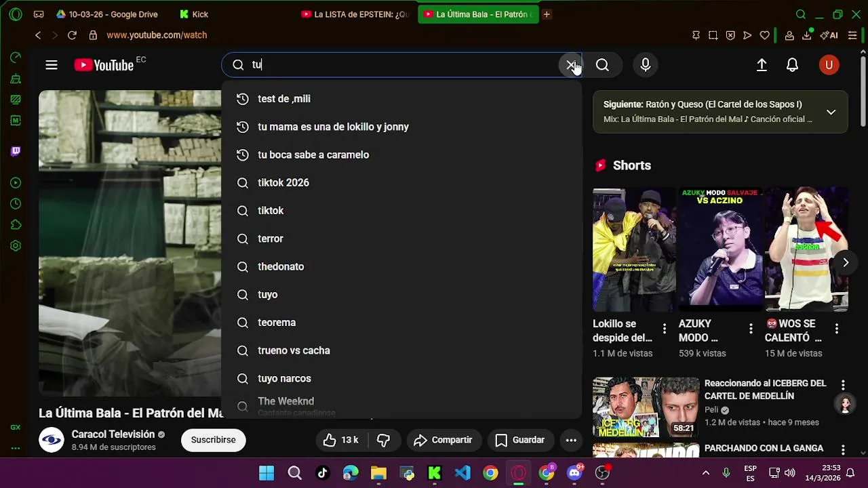
Task: Go to the YouTube home logo
Action: (x=104, y=65)
